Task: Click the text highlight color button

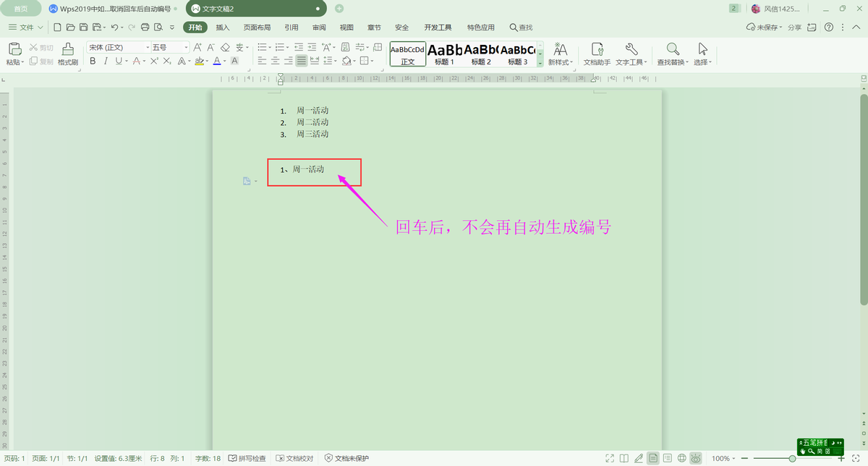Action: (x=198, y=62)
